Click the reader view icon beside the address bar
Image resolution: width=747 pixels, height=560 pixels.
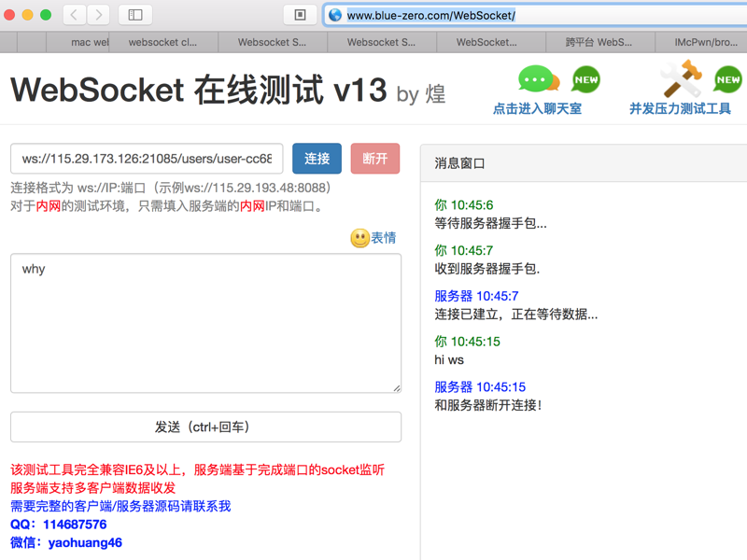click(x=300, y=15)
